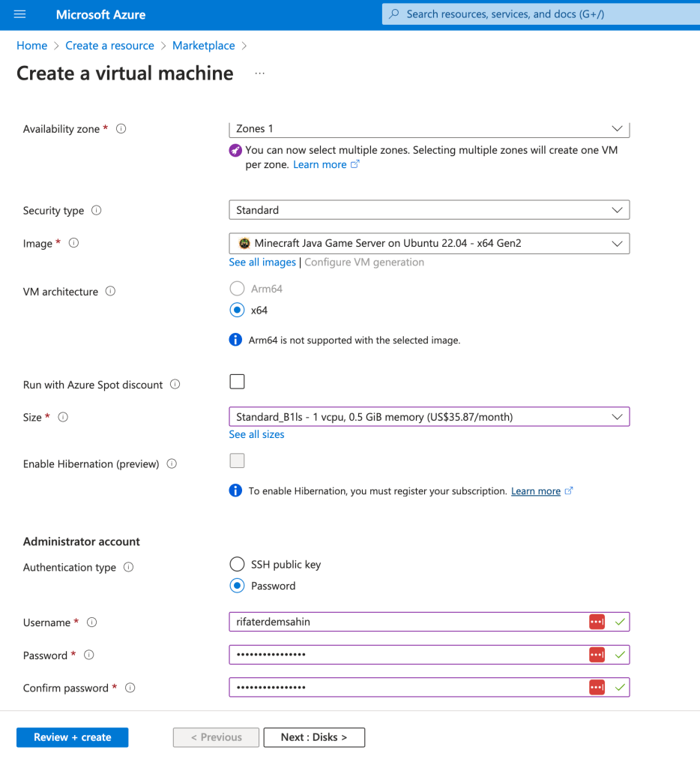This screenshot has height=768, width=700.
Task: Show Availability zone info tooltip
Action: pos(121,129)
